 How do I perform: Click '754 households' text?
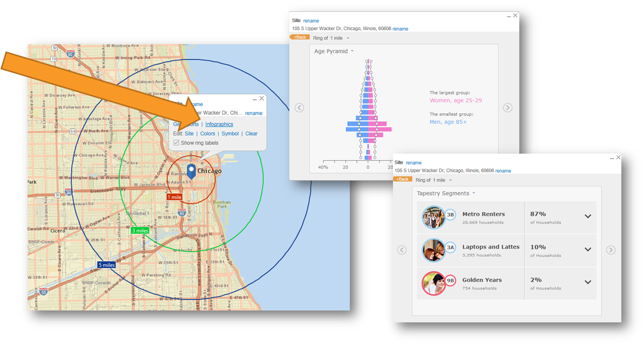tap(479, 288)
